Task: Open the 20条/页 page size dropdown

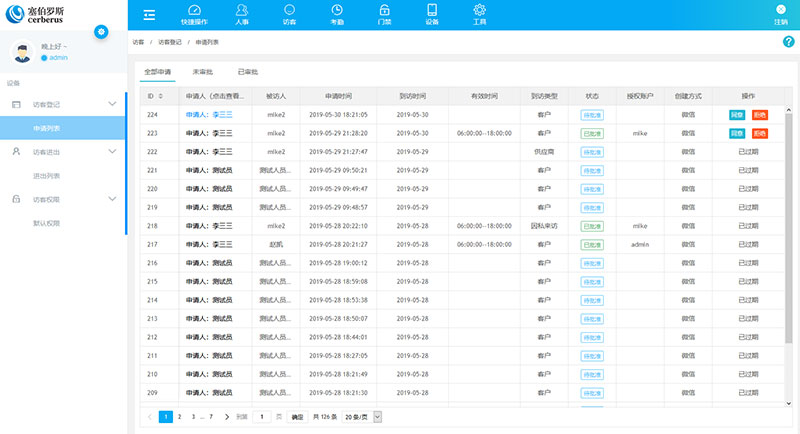Action: [363, 416]
